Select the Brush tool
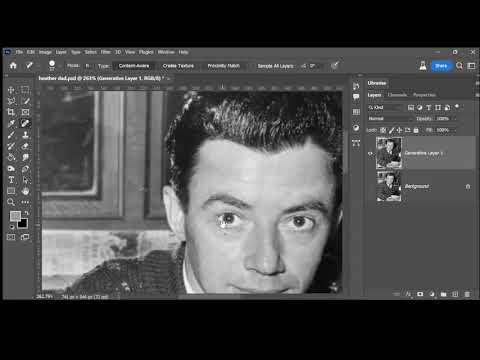 (x=11, y=135)
